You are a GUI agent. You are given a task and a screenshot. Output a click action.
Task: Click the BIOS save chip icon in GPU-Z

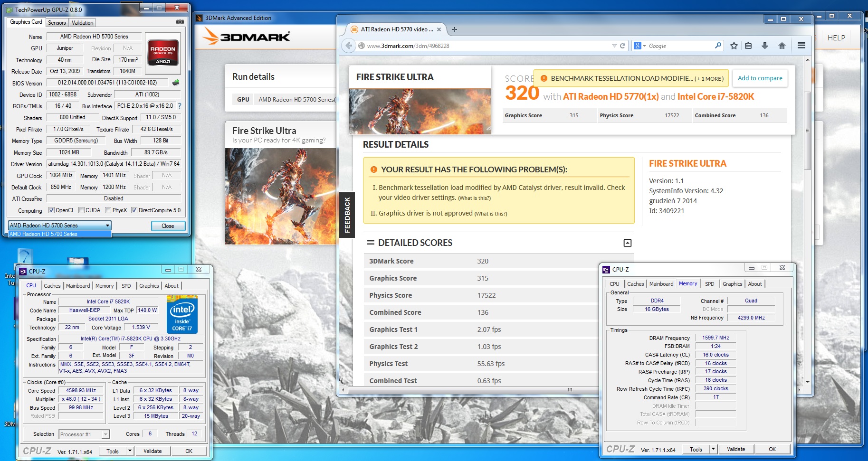[176, 83]
